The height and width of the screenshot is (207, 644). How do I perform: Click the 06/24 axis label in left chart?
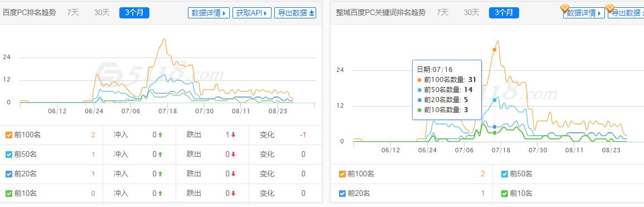tap(94, 111)
